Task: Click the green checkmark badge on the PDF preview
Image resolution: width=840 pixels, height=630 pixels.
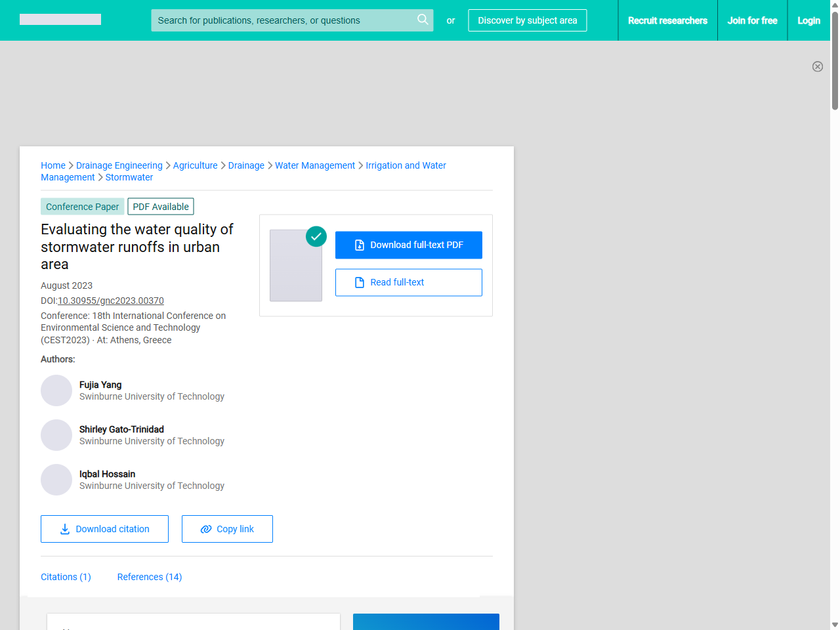Action: pyautogui.click(x=316, y=236)
